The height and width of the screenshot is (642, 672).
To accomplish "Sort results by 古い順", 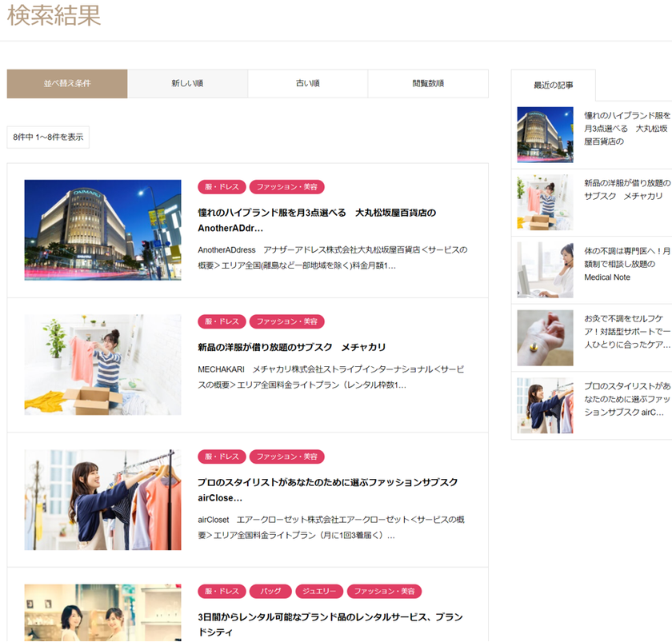I will (308, 83).
